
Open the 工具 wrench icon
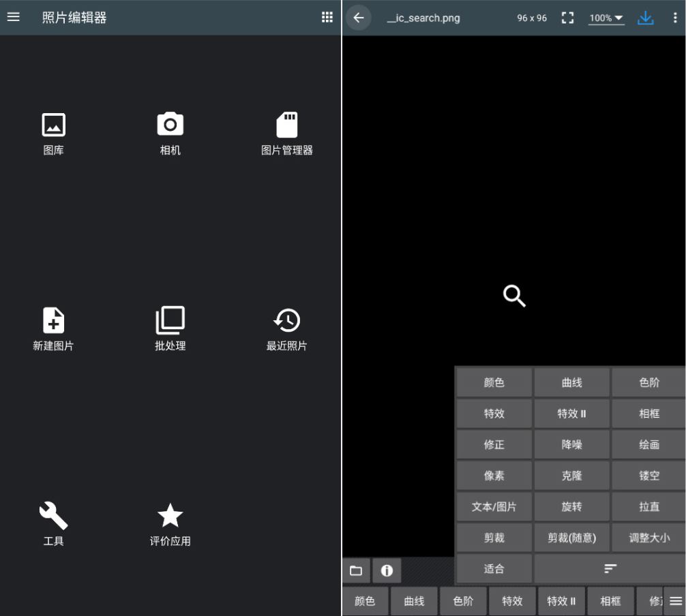tap(54, 516)
